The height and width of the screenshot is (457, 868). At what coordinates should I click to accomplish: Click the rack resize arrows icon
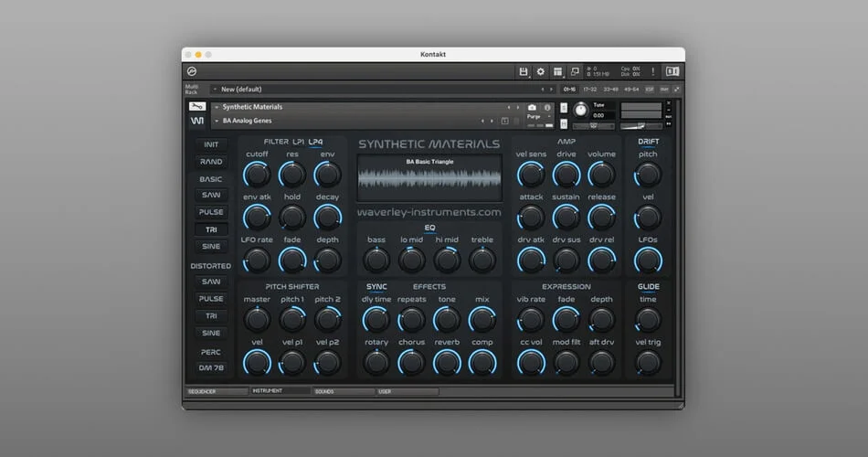(676, 90)
